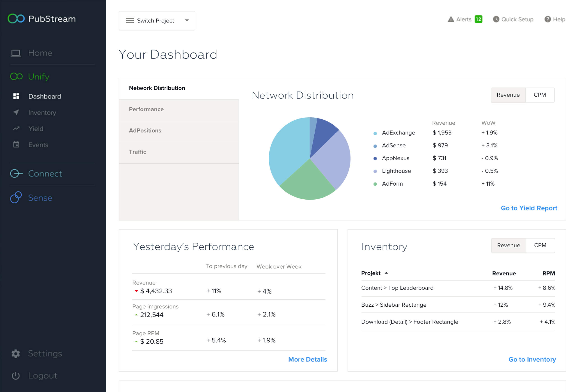Open Dashboard menu item
Image resolution: width=577 pixels, height=392 pixels.
(x=45, y=96)
